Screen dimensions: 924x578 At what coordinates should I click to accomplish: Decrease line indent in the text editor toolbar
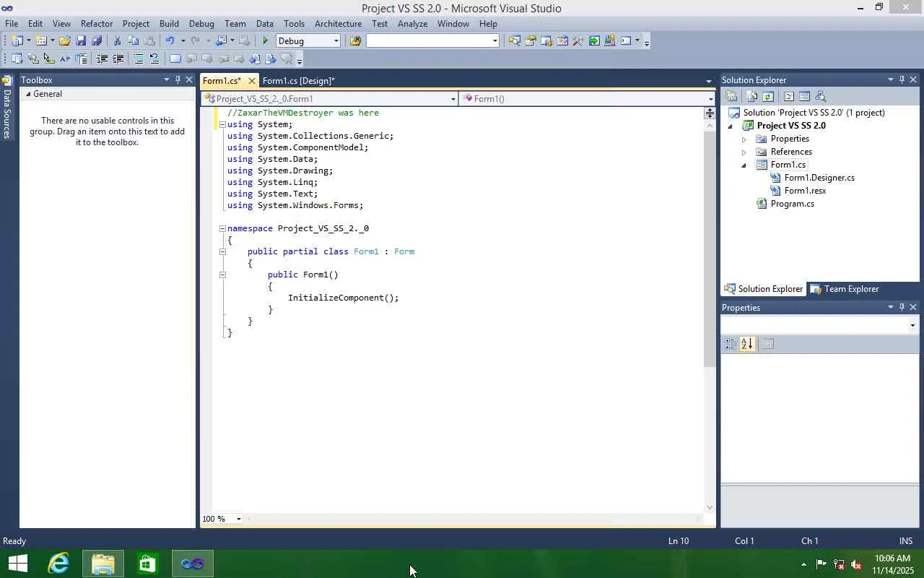tap(102, 59)
